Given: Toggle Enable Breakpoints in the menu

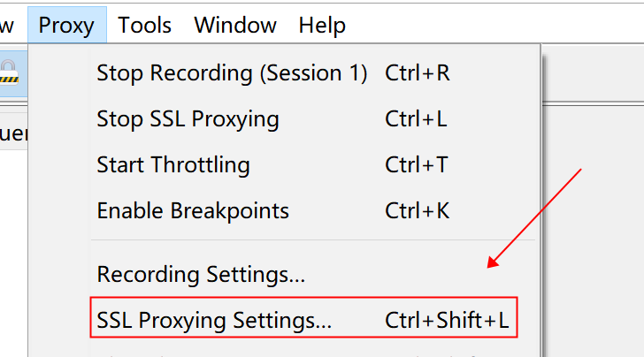Looking at the screenshot, I should coord(193,211).
